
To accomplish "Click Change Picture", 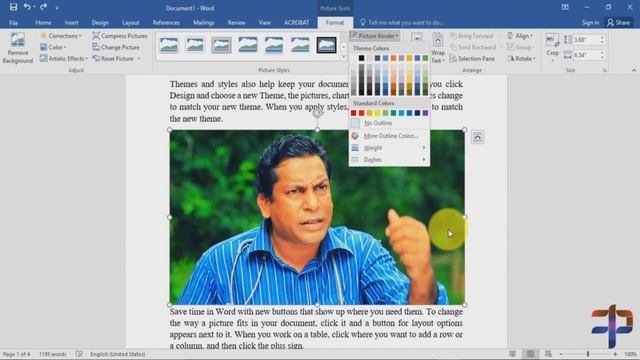I will click(116, 47).
